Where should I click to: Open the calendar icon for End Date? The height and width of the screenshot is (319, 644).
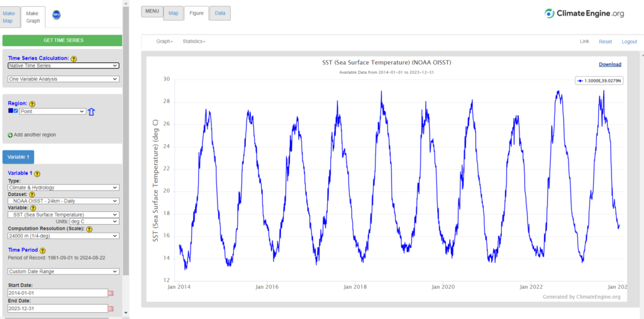[111, 308]
